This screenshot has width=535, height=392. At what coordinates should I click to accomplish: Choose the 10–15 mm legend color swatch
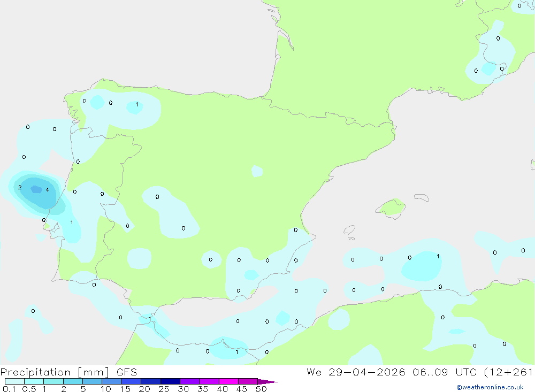tap(112, 381)
